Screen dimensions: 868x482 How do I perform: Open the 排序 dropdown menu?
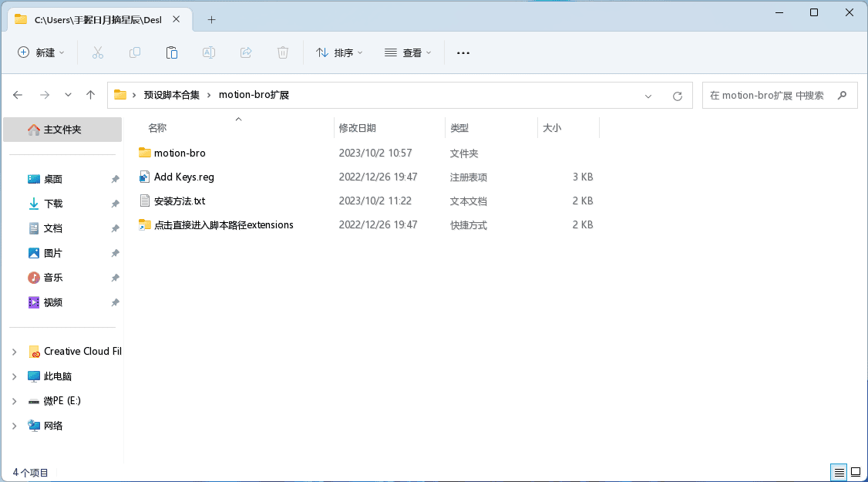[340, 52]
